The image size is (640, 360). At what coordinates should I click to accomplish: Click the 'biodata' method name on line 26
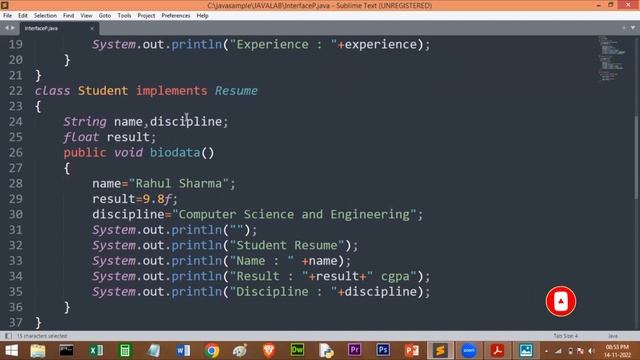175,153
